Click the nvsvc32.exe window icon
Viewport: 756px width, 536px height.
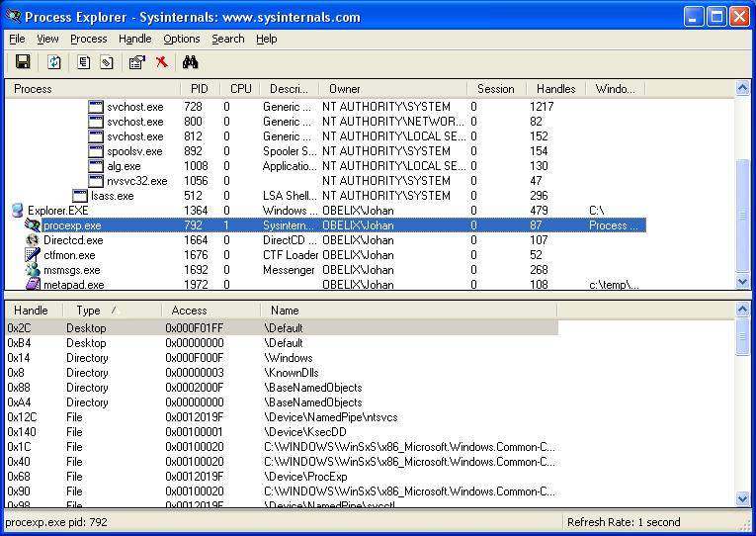pyautogui.click(x=96, y=181)
